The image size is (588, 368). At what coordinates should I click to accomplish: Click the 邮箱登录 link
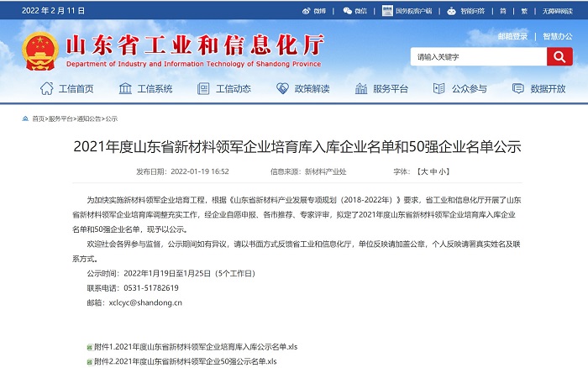(512, 36)
